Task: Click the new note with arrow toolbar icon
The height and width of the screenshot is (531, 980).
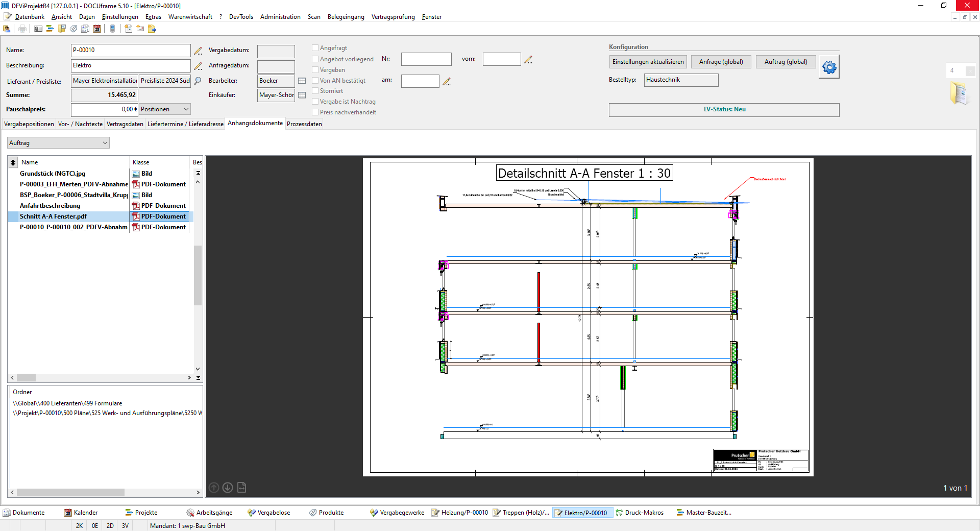Action: [x=152, y=29]
